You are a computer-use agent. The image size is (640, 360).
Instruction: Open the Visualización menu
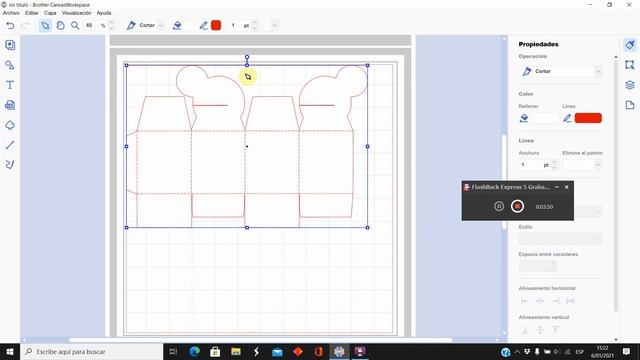tap(76, 13)
